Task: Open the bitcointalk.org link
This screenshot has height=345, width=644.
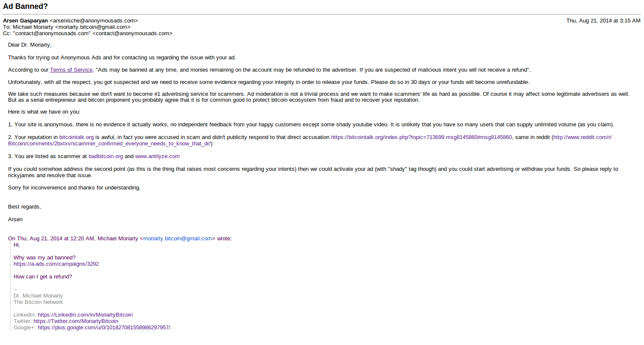Action: point(76,137)
